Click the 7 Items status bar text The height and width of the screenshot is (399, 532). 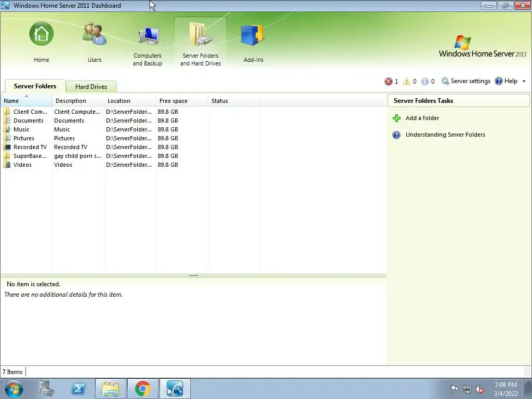[x=12, y=372]
